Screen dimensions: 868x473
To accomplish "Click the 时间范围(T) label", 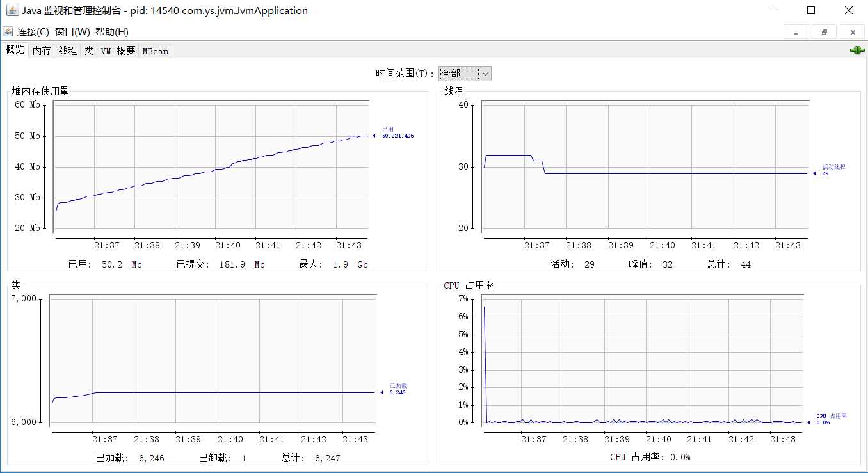I will [x=405, y=74].
